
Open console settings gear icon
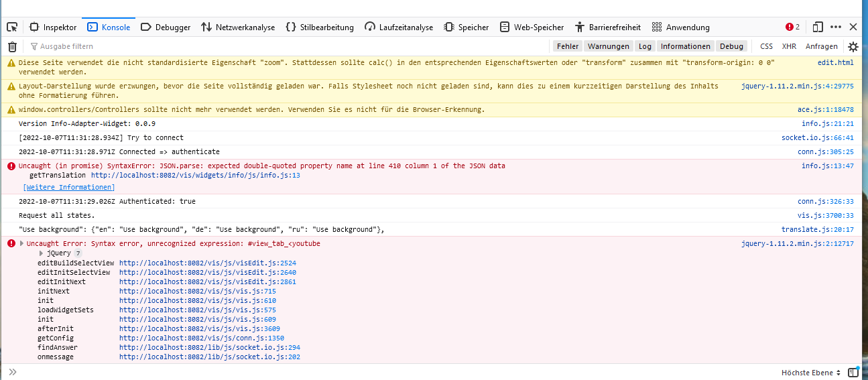[x=853, y=47]
